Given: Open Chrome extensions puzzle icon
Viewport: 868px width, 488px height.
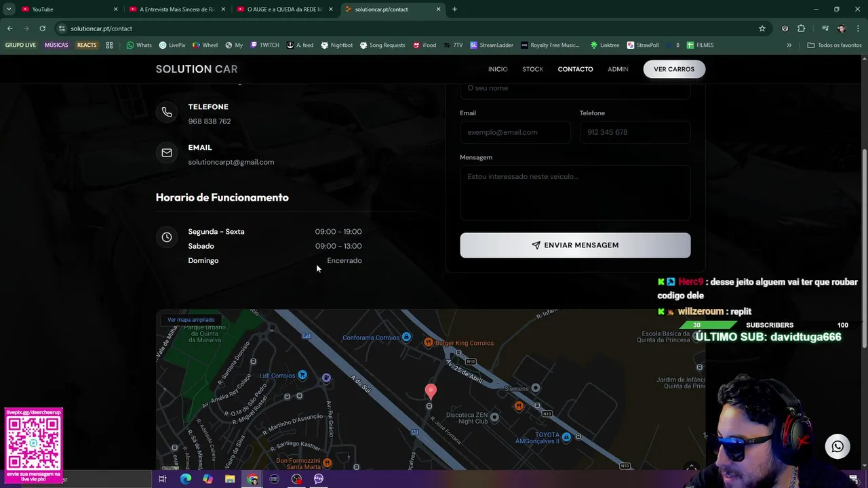Looking at the screenshot, I should click(802, 28).
